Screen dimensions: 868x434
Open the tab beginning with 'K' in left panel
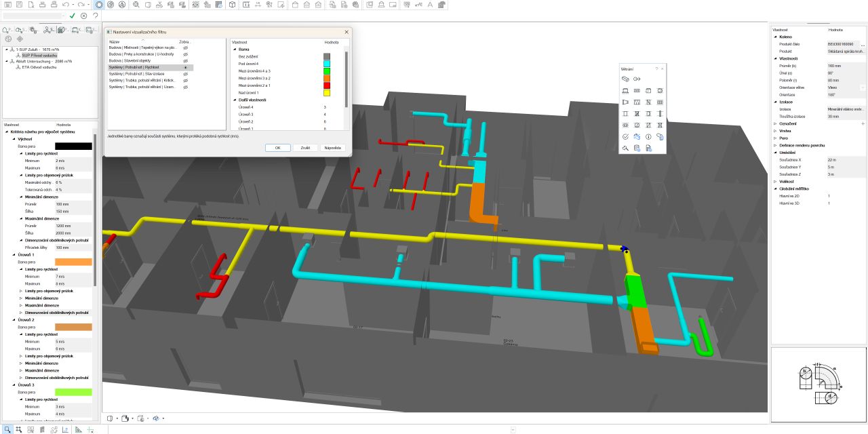click(76, 30)
